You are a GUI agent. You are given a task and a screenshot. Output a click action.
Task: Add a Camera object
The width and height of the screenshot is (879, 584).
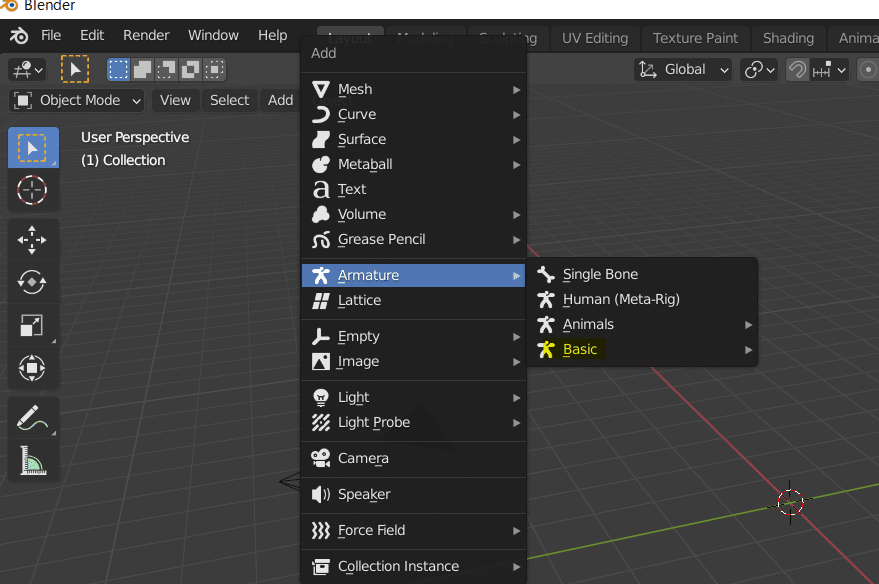point(413,458)
